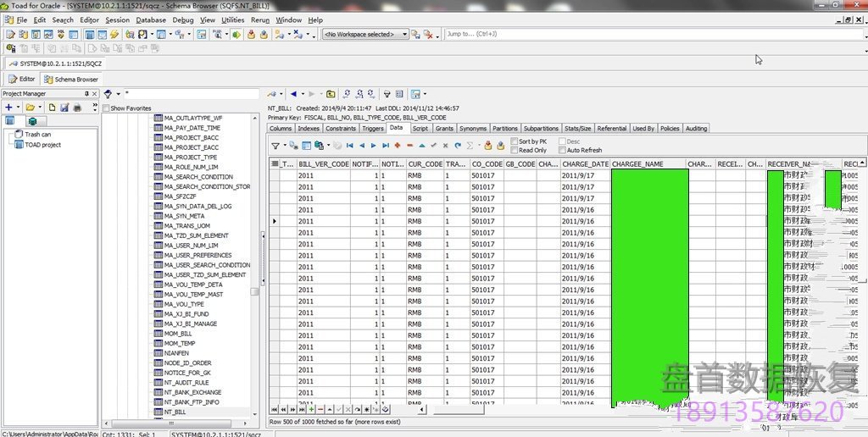Viewport: 868px width, 437px height.
Task: Open the Script tab
Action: coord(420,129)
